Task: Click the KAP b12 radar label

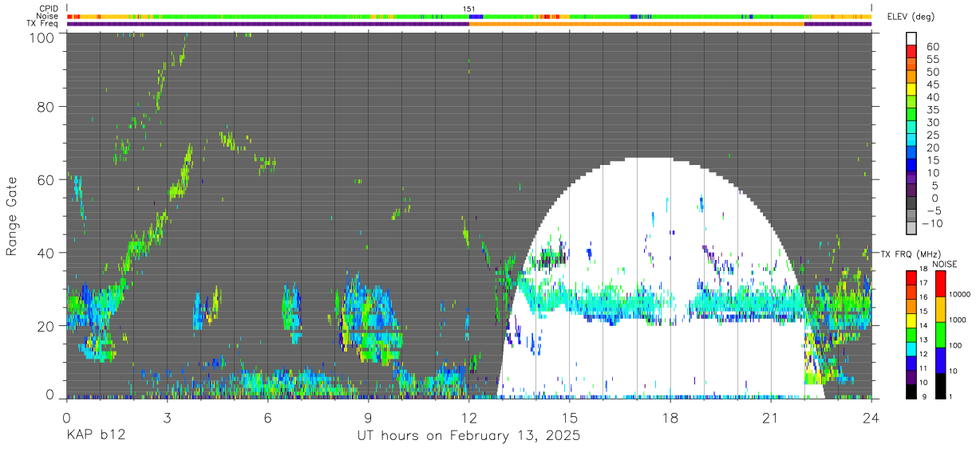Action: pos(95,436)
